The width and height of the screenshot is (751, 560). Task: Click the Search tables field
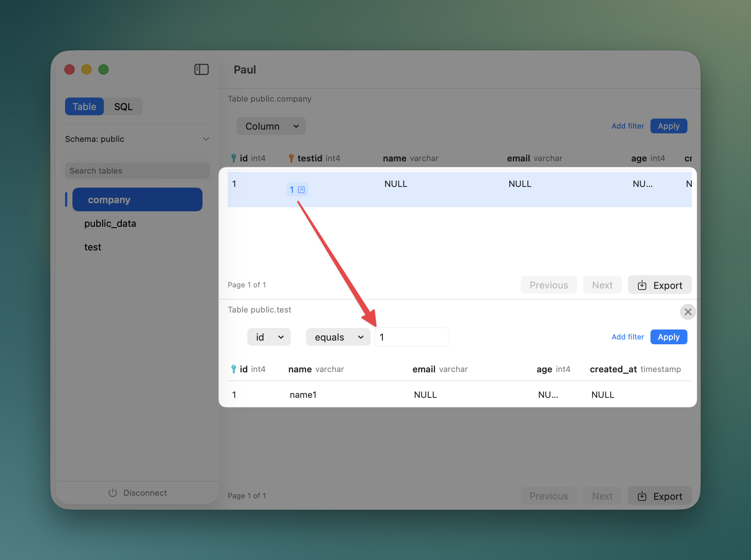point(137,170)
